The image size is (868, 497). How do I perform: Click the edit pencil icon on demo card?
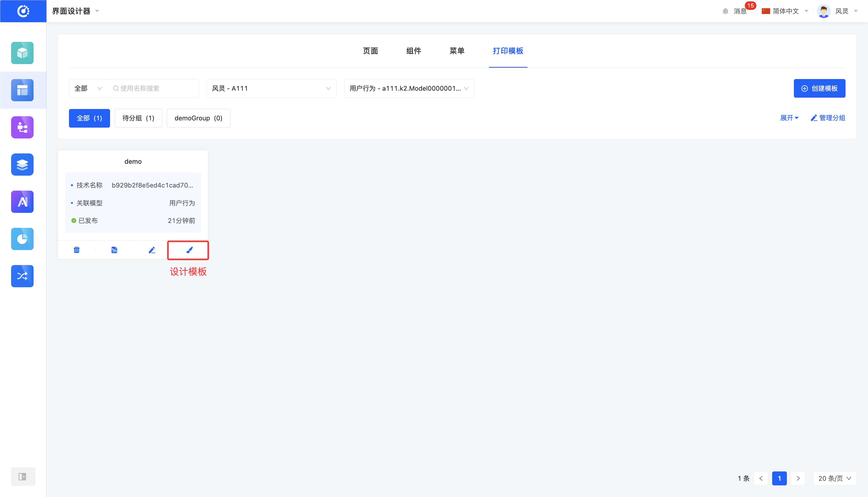(x=152, y=250)
